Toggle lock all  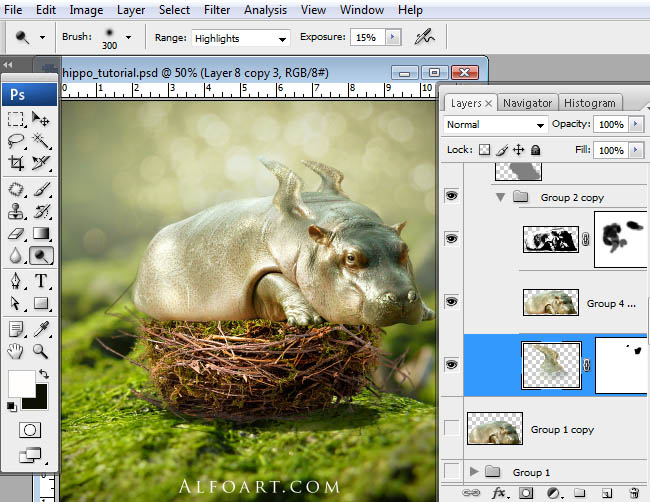pyautogui.click(x=536, y=150)
